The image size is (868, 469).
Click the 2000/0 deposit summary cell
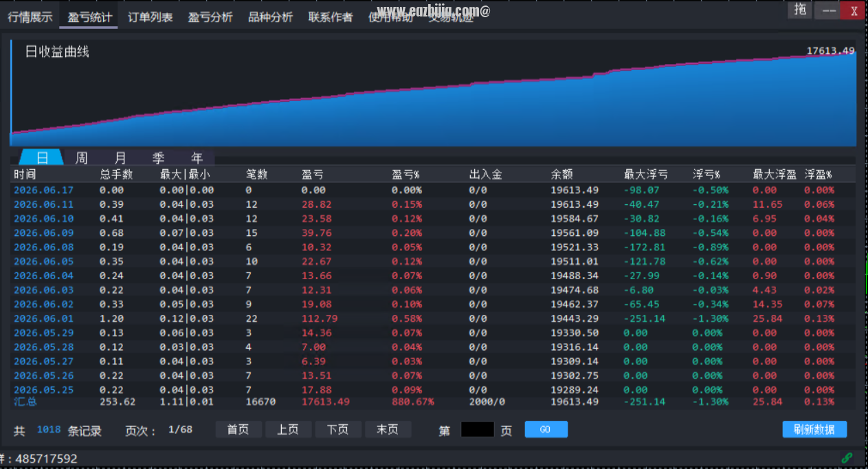487,402
